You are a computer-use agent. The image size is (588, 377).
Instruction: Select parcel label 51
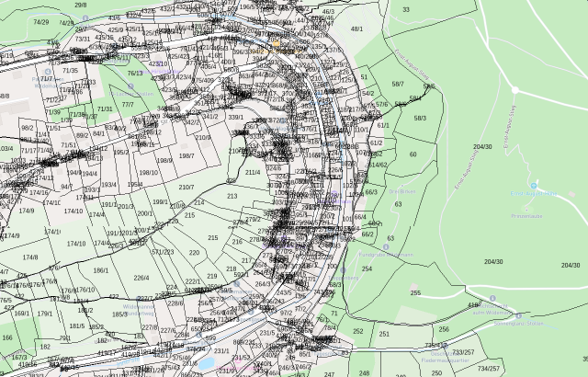(x=364, y=77)
